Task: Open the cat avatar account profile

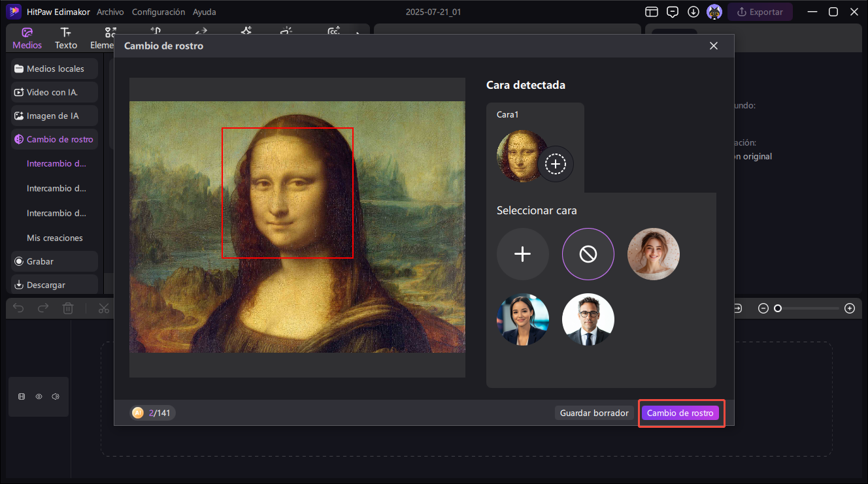Action: (714, 12)
